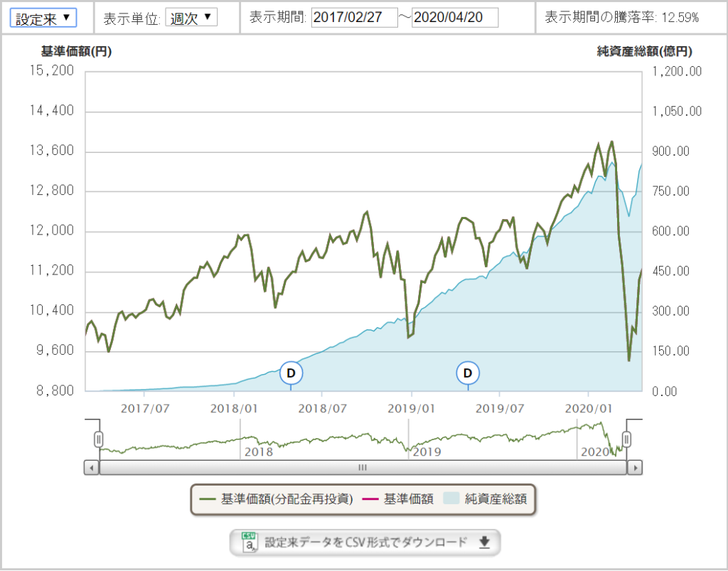Viewport: 728px width, 571px height.
Task: Open the 週次 display unit dropdown
Action: click(x=191, y=18)
